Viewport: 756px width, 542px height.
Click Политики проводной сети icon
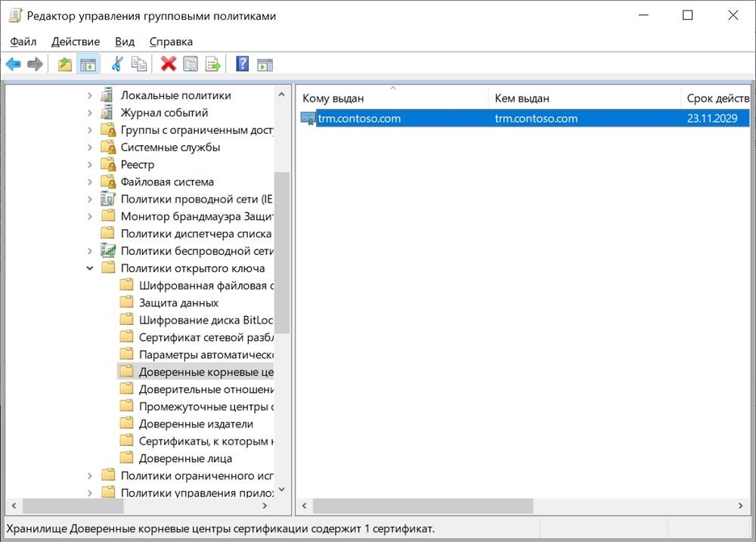[x=108, y=199]
